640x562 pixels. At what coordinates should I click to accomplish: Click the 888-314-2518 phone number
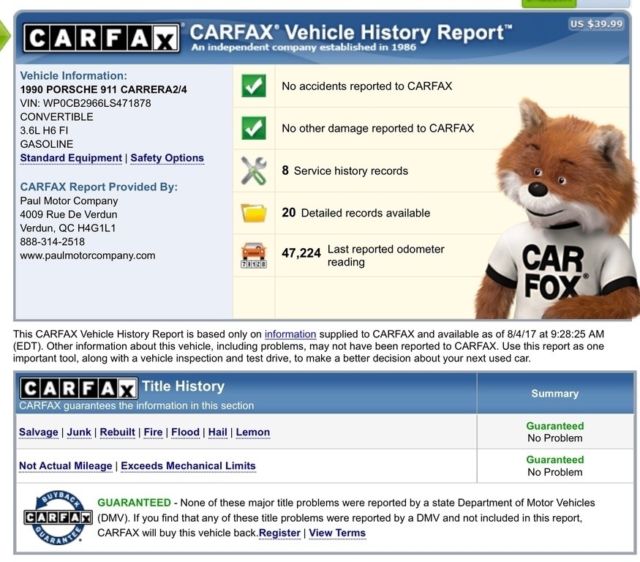[x=52, y=242]
